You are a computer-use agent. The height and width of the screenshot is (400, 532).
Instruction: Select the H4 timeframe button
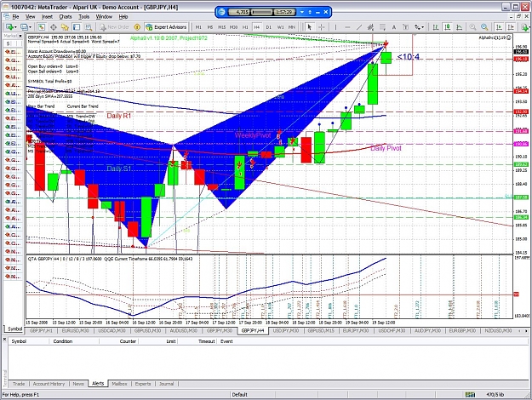[256, 27]
